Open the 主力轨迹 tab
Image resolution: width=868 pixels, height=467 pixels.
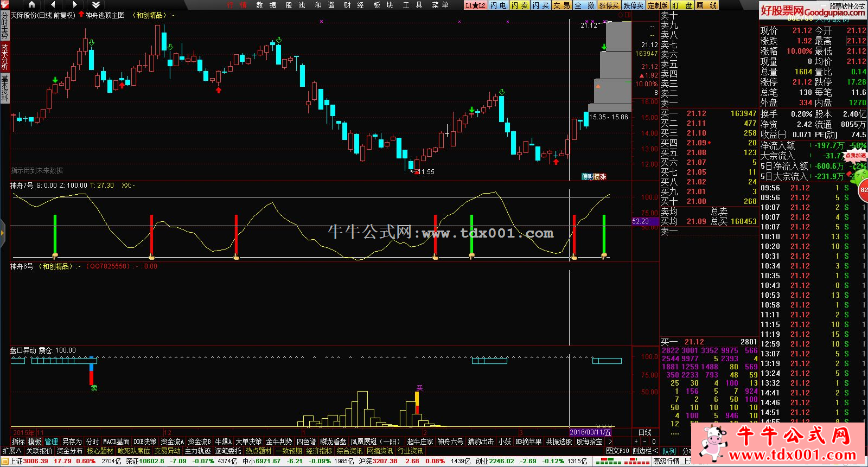coord(197,451)
